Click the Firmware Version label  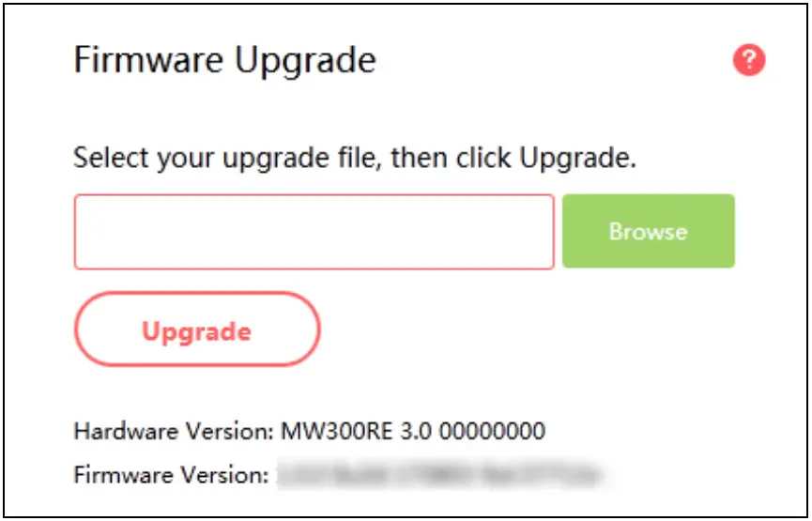coord(172,474)
